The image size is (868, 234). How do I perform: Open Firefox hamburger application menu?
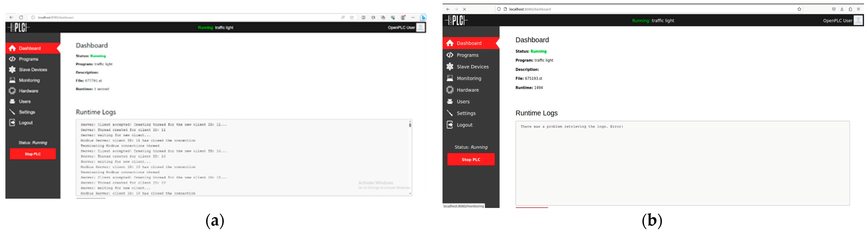(x=859, y=9)
